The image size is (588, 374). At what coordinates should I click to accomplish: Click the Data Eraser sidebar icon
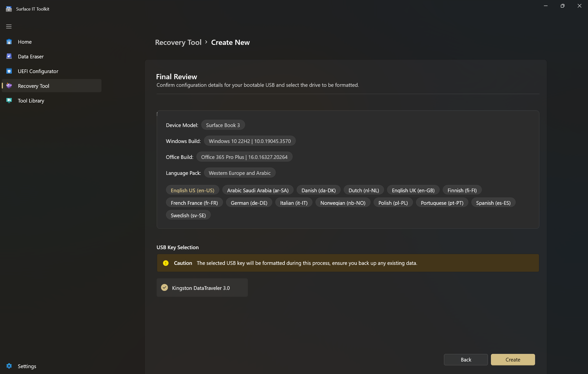coord(9,56)
